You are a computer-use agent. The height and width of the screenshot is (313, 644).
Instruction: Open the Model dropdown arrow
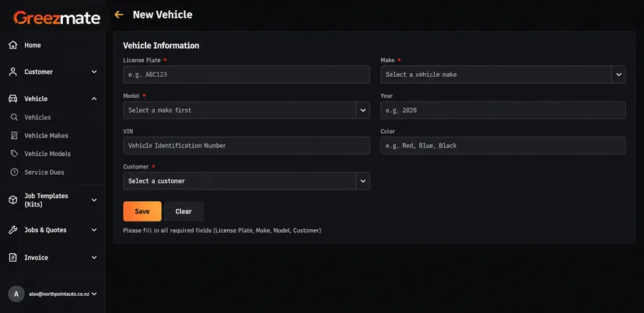tap(362, 110)
